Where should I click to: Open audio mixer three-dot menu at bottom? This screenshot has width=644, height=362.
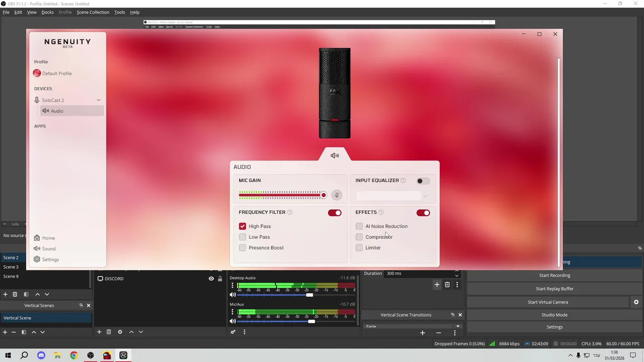[x=245, y=332]
